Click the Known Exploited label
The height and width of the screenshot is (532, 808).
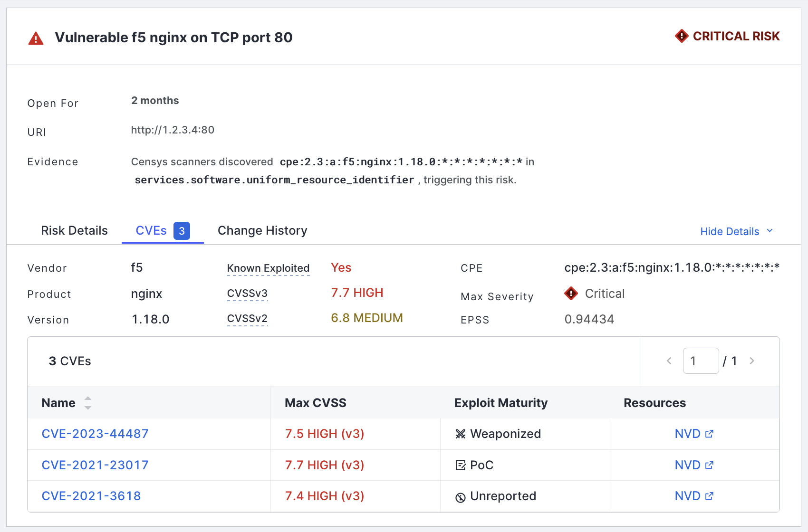pos(269,268)
